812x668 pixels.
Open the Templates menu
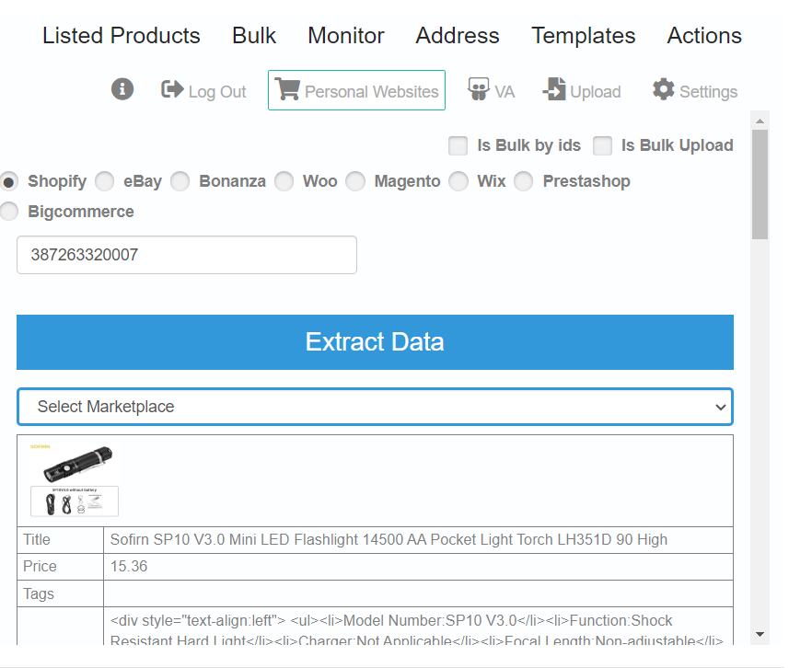pyautogui.click(x=583, y=36)
